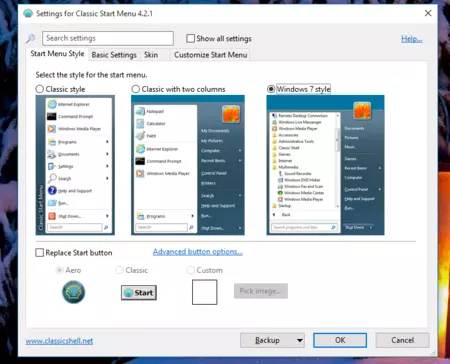
Task: Open the Customize Start Menu tab
Action: pyautogui.click(x=211, y=55)
